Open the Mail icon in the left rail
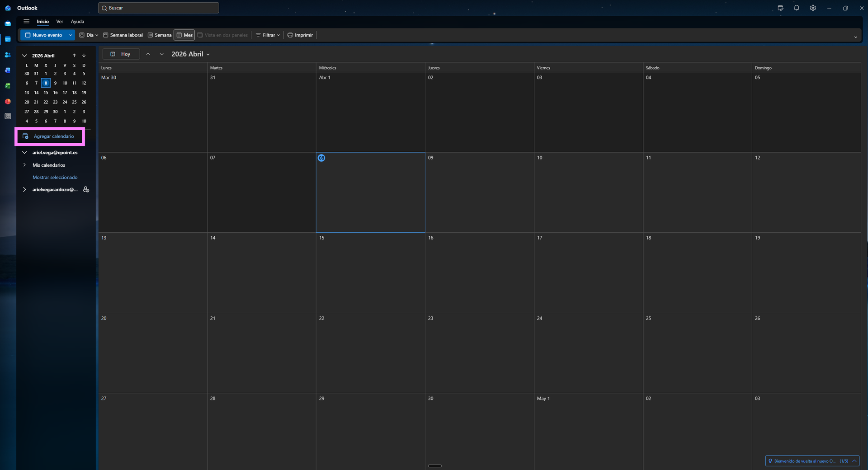868x470 pixels. (8, 23)
